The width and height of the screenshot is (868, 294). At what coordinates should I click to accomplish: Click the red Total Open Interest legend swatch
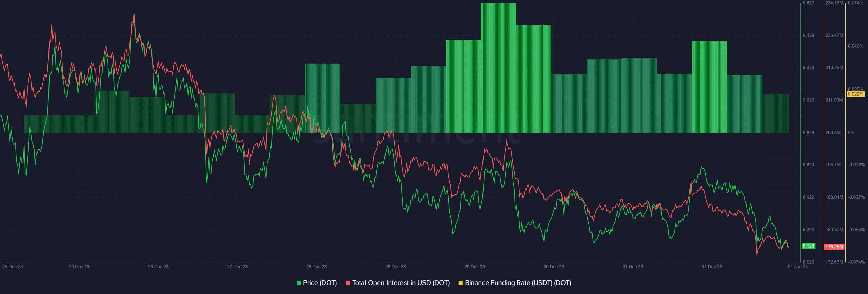[348, 283]
